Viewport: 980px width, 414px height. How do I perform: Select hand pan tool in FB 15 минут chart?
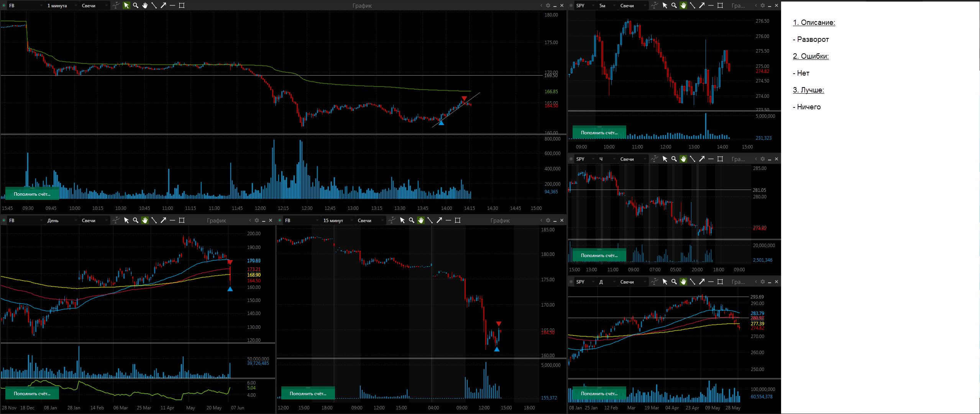tap(420, 220)
